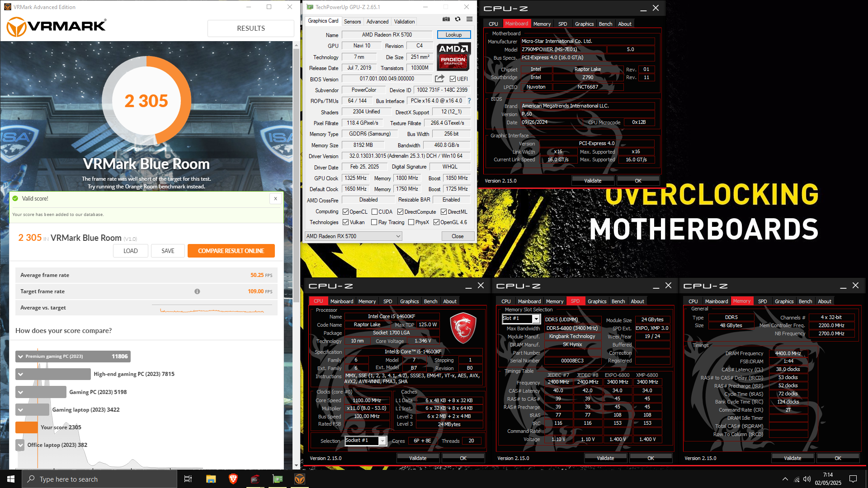The image size is (868, 488).
Task: Switch to the Sensors tab in GPU-Z
Action: click(x=352, y=21)
